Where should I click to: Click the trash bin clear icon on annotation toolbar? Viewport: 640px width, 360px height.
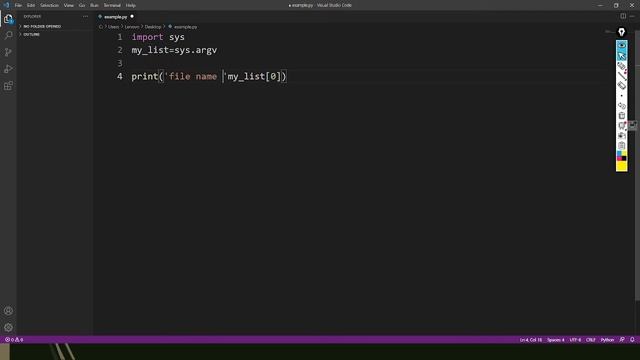pos(622,116)
